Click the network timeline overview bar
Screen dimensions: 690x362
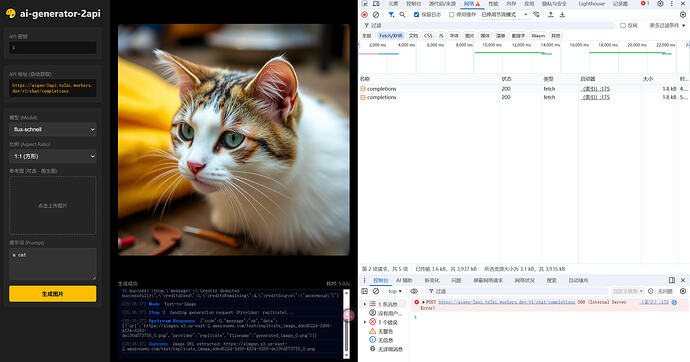[524, 57]
